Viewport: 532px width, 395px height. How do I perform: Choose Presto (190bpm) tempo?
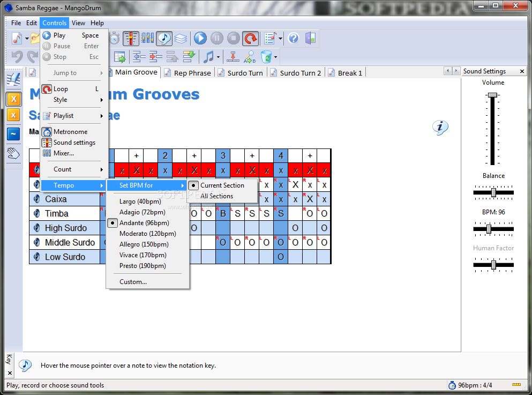(147, 266)
